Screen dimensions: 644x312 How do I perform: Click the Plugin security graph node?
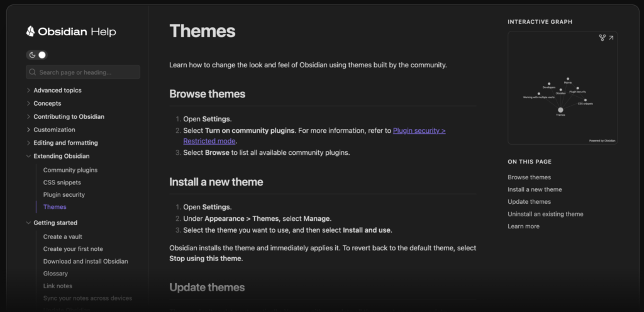click(577, 88)
